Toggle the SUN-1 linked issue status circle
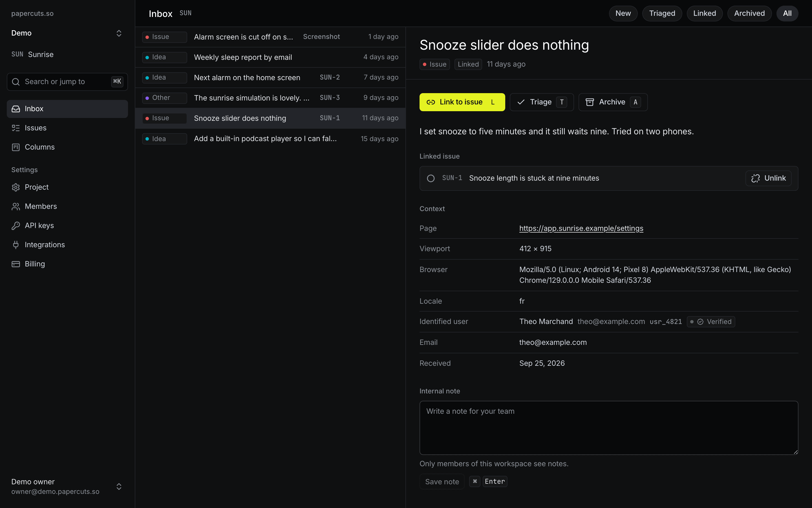Image resolution: width=812 pixels, height=508 pixels. click(431, 178)
